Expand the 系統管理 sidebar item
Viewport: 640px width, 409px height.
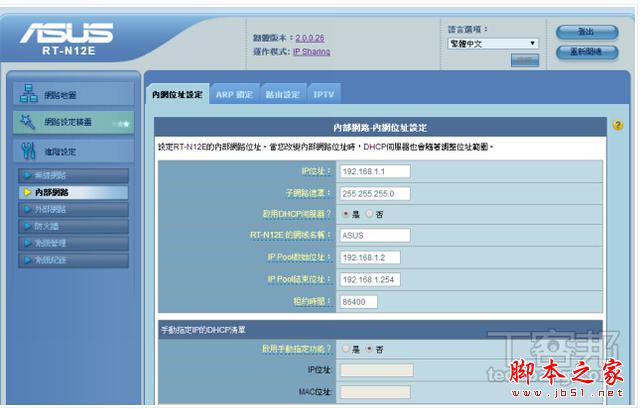click(x=73, y=243)
